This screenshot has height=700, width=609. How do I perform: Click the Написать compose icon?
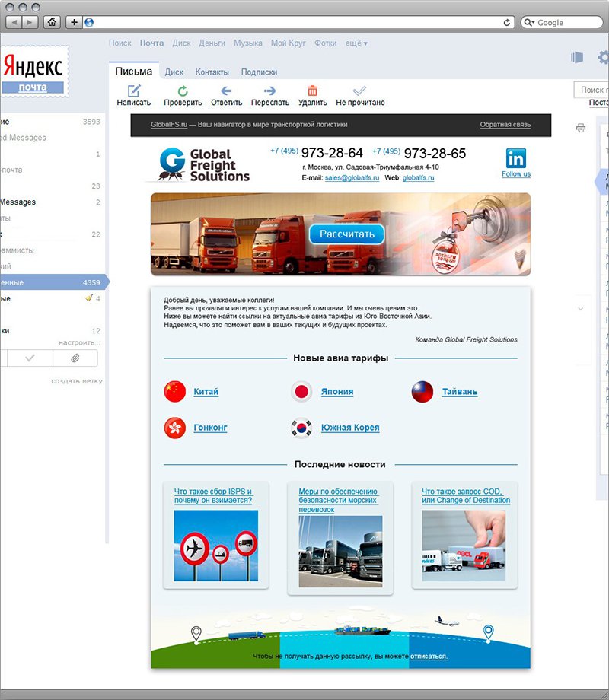click(134, 91)
